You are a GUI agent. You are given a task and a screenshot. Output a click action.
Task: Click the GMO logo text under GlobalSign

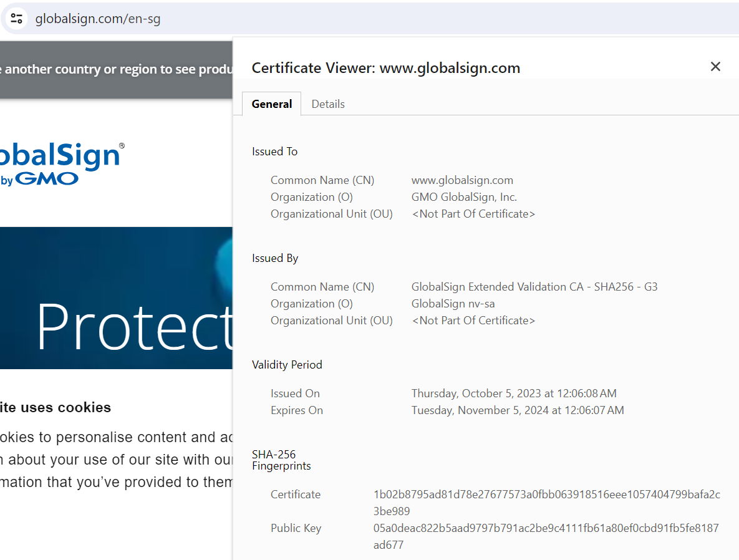pyautogui.click(x=47, y=180)
